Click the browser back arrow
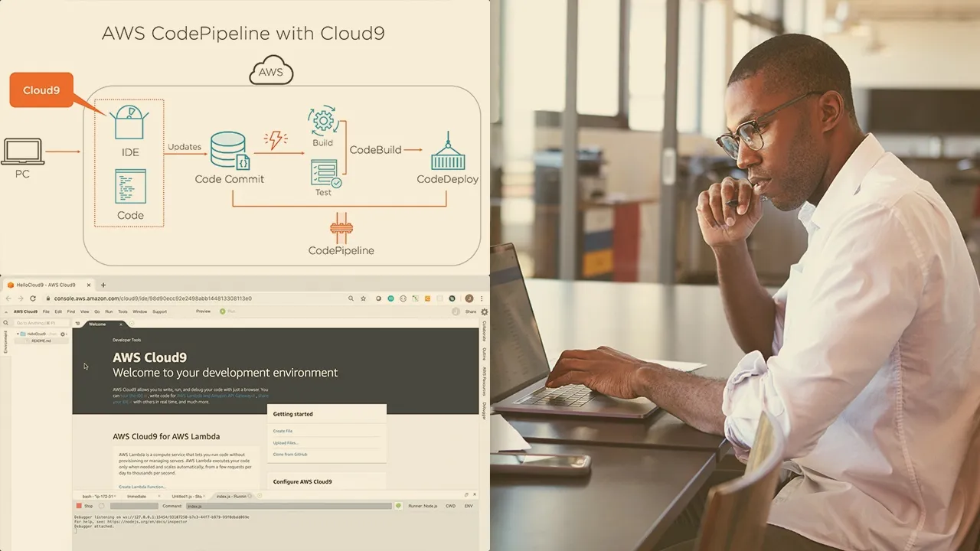Viewport: 980px width, 551px height. click(8, 298)
